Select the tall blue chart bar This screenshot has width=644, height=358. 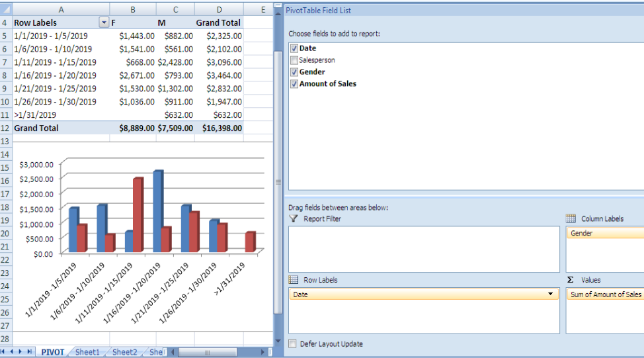(x=158, y=211)
